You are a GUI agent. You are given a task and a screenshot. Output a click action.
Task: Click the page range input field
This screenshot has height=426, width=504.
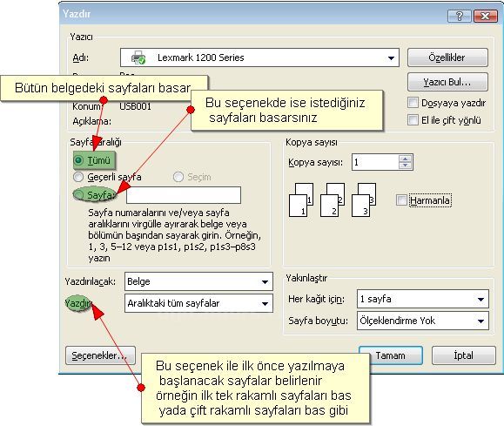click(184, 195)
